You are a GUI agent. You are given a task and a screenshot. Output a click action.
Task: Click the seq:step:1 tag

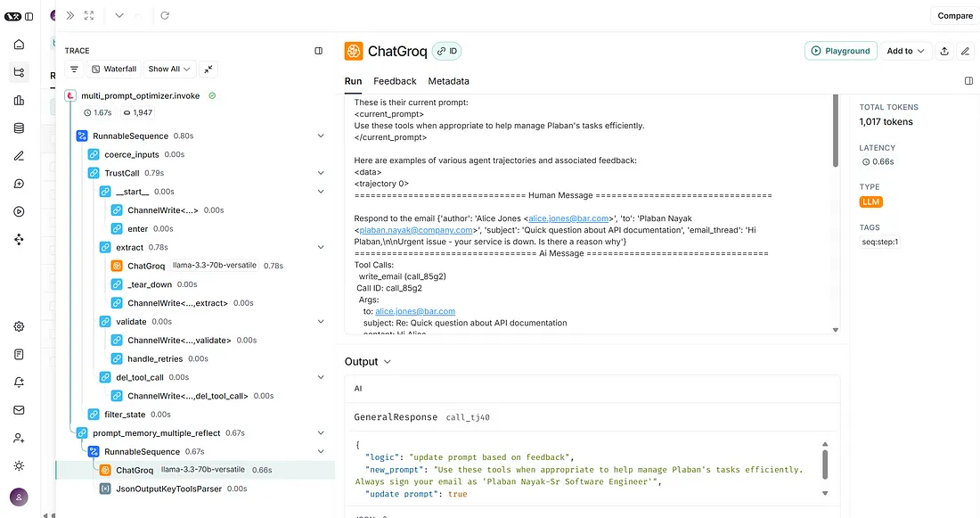click(x=880, y=243)
